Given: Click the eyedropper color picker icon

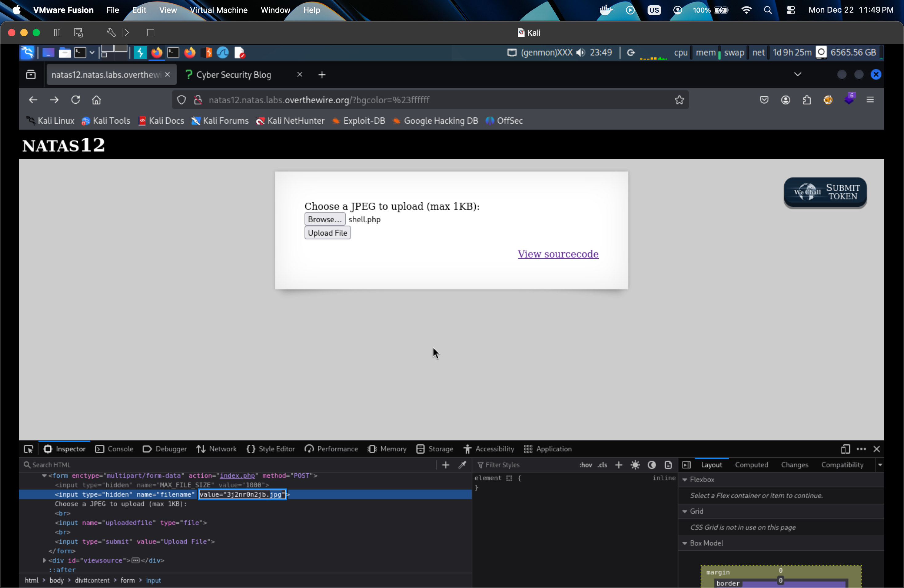Looking at the screenshot, I should click(462, 465).
